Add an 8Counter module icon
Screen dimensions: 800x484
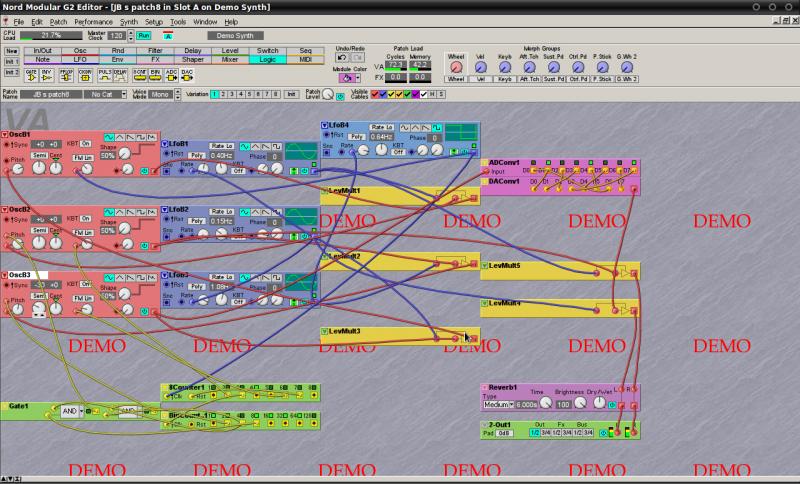139,75
